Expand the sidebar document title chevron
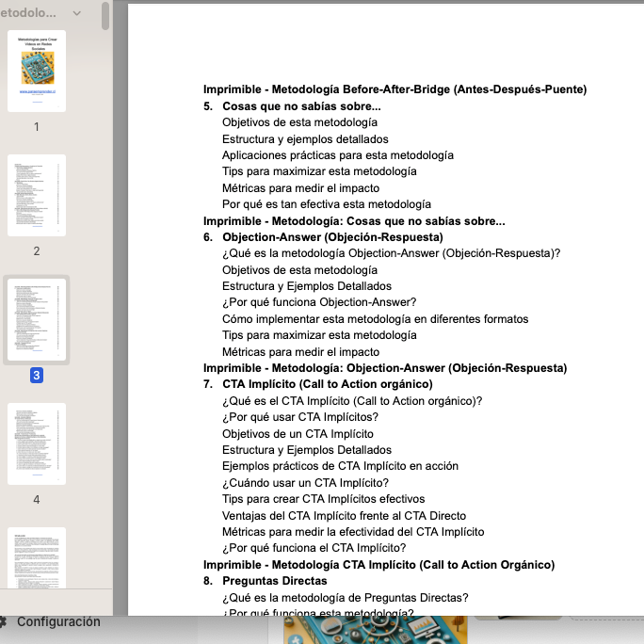Viewport: 644px width, 644px height. [x=77, y=13]
